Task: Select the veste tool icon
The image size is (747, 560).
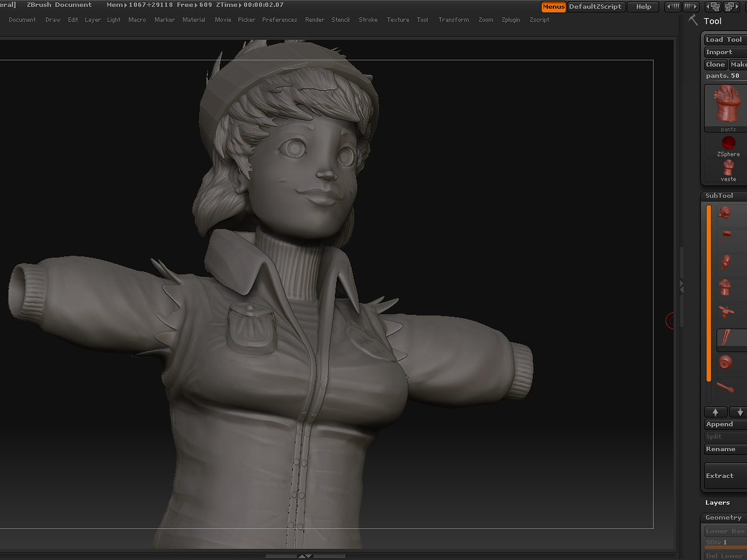Action: 728,170
